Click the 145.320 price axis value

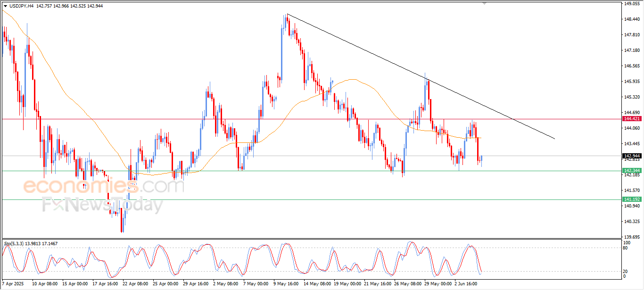click(631, 97)
